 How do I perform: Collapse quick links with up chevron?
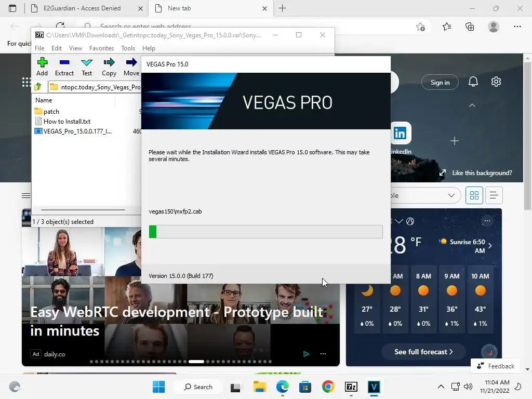(x=472, y=105)
